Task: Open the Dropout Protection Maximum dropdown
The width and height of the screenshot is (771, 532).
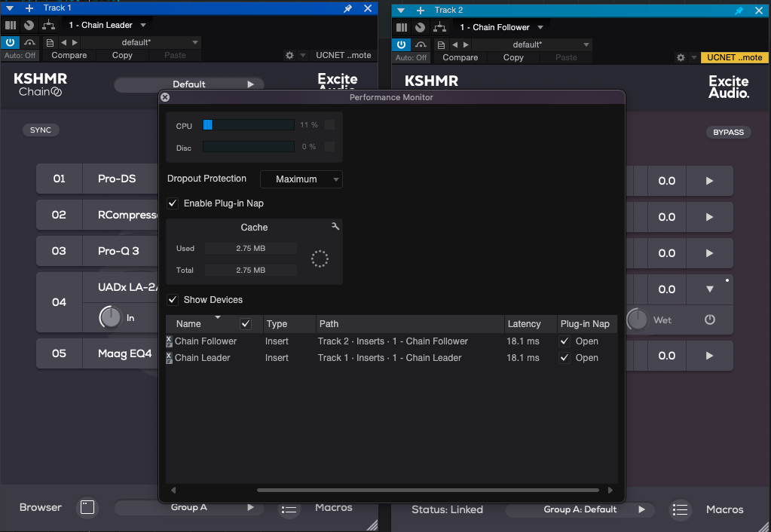Action: 301,179
